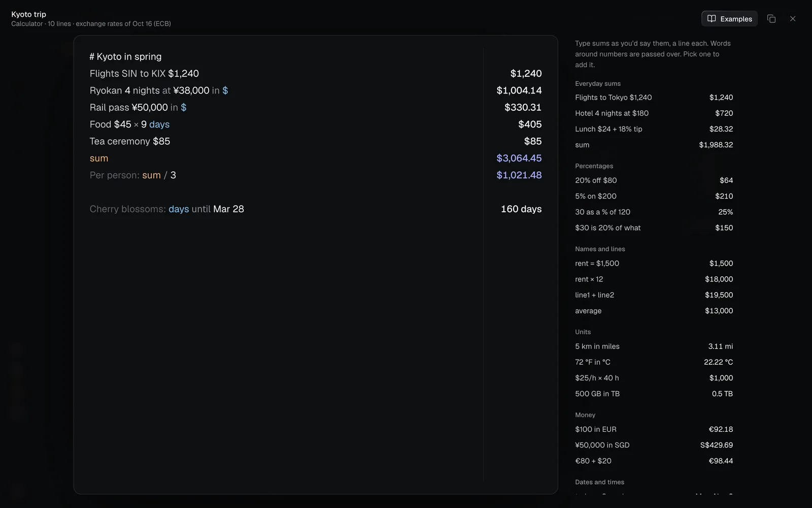Choose the '30 as a % of 120' example
The image size is (812, 508).
click(654, 212)
